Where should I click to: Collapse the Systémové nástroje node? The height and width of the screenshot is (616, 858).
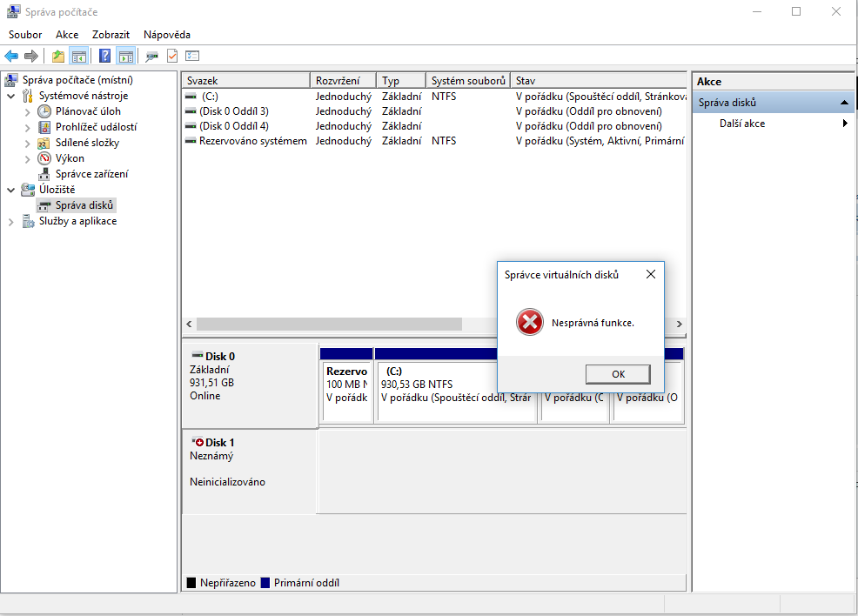click(11, 96)
